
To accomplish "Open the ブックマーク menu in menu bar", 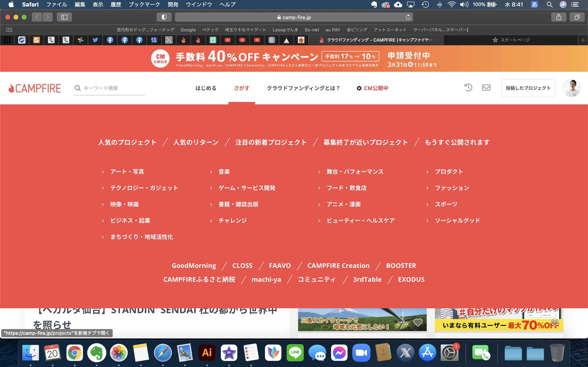I will coord(144,4).
